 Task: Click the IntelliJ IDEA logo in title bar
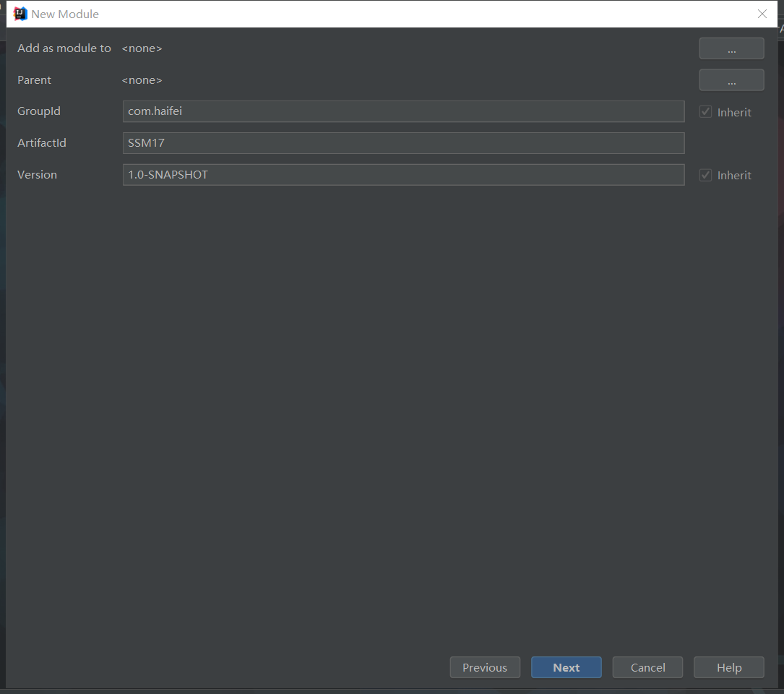point(19,14)
